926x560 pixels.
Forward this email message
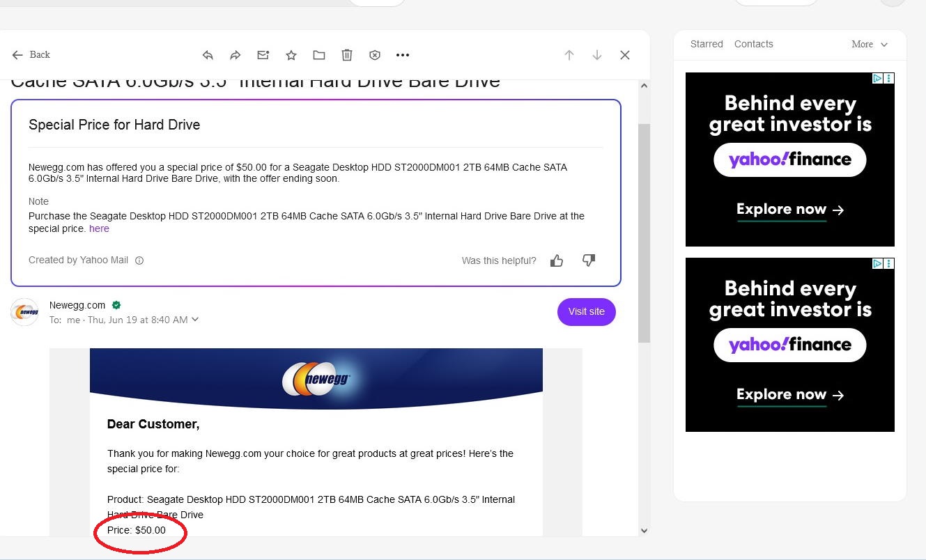(x=235, y=55)
